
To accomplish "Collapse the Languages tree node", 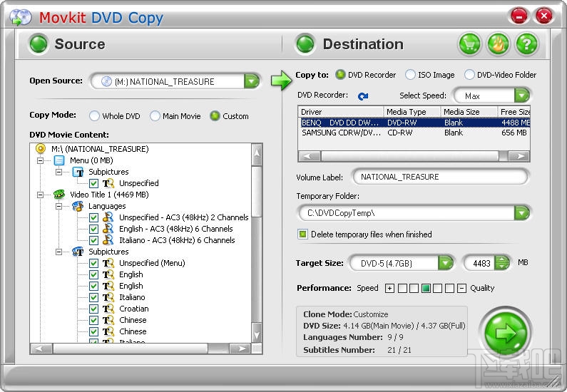I will 58,206.
